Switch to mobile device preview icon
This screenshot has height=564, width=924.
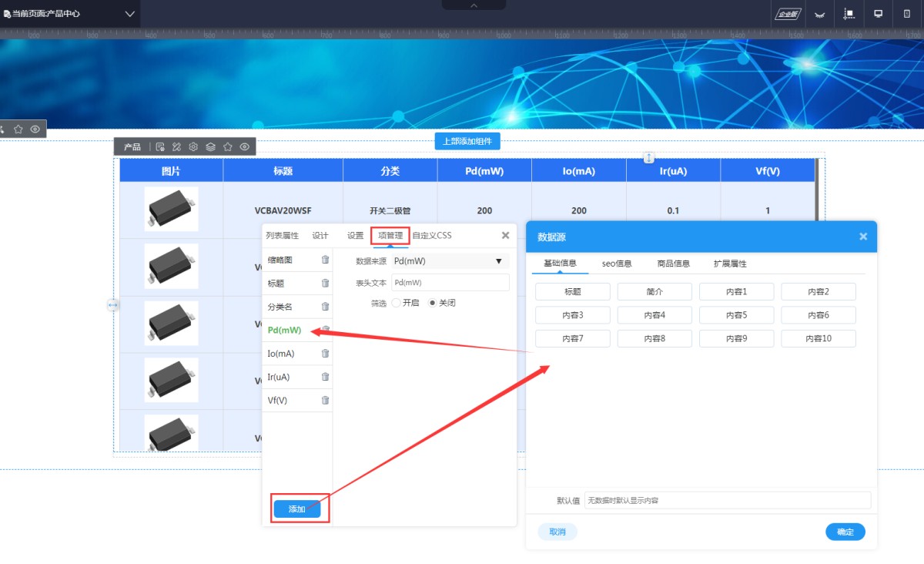(x=906, y=14)
